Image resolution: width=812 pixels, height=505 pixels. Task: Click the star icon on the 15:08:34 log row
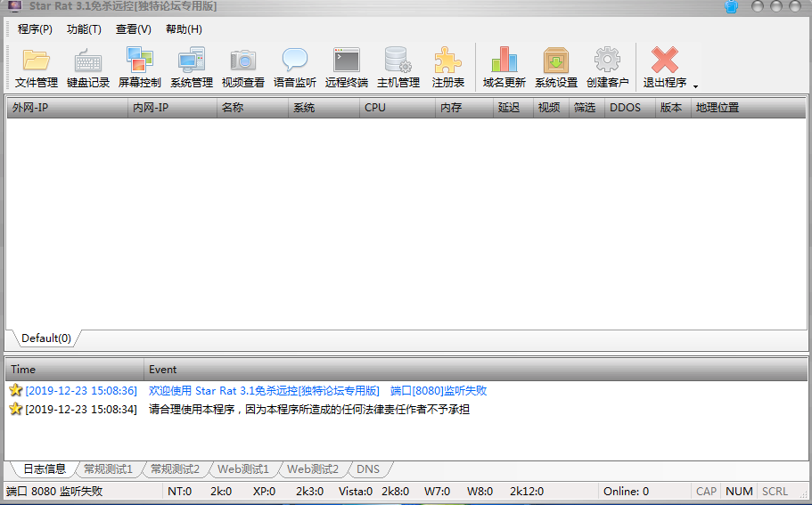coord(16,409)
